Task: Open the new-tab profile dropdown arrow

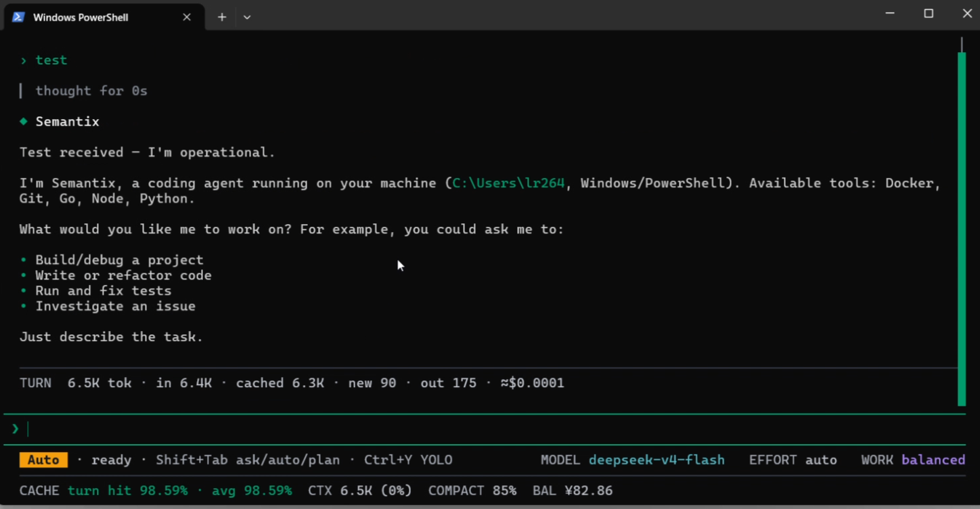Action: point(247,17)
